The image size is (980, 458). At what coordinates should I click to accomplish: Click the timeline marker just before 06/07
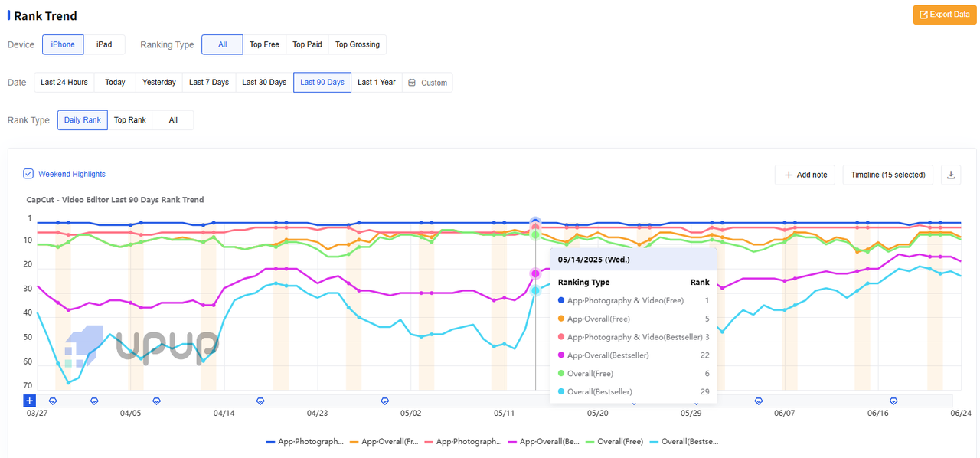click(759, 401)
